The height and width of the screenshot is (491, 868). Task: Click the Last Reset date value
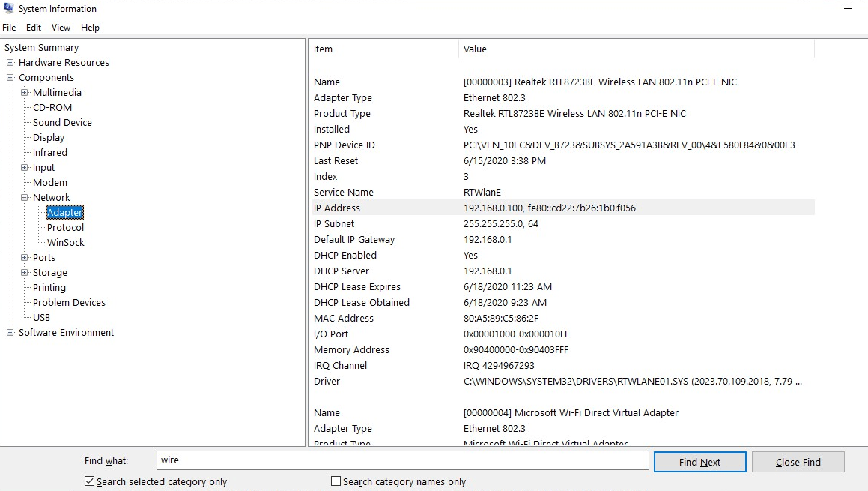504,160
